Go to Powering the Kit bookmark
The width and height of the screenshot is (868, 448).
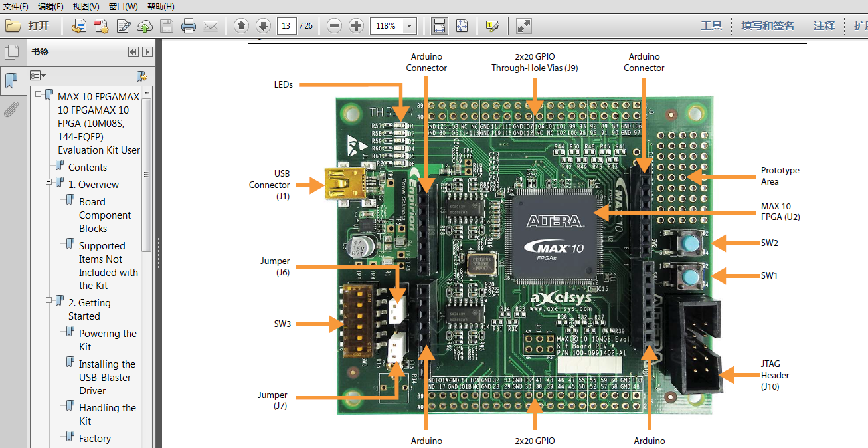[x=108, y=340]
